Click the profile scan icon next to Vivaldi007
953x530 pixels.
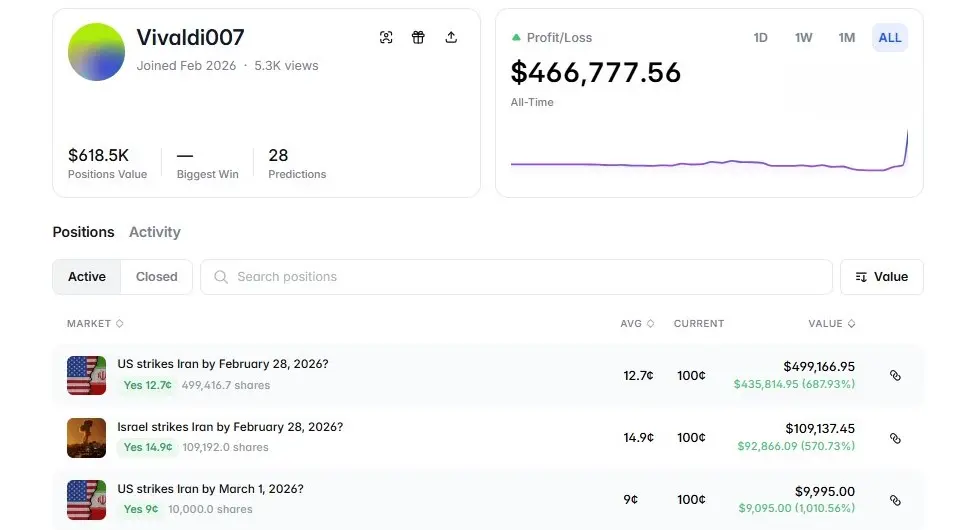(x=386, y=38)
